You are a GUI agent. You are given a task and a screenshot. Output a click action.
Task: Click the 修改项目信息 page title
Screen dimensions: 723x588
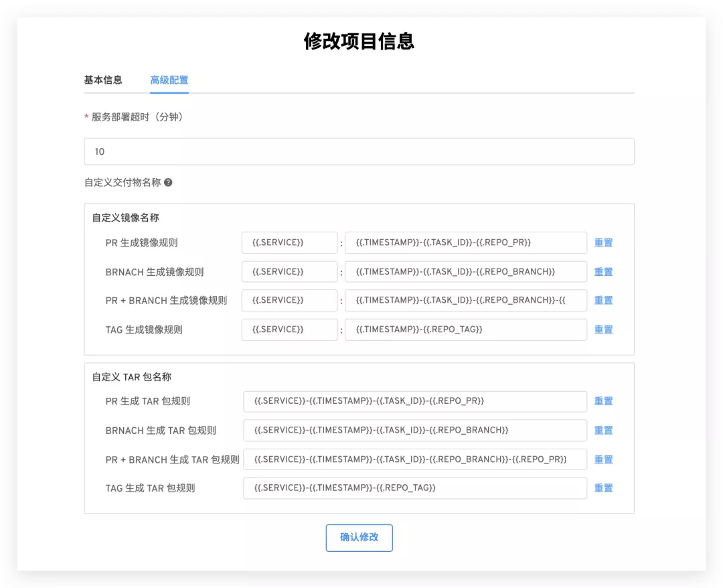pos(359,41)
